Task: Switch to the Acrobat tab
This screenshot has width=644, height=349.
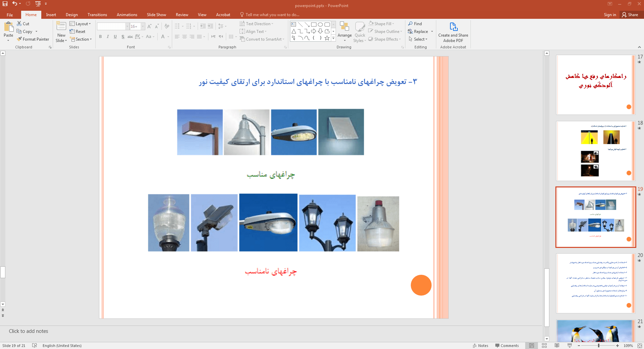Action: (223, 15)
